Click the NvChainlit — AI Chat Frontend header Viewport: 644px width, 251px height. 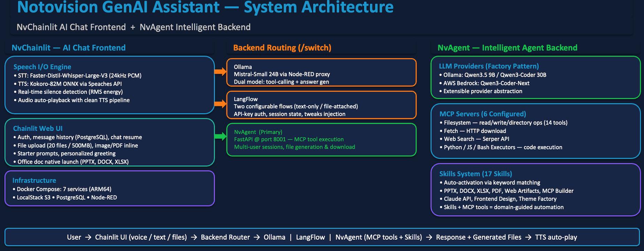(x=68, y=48)
